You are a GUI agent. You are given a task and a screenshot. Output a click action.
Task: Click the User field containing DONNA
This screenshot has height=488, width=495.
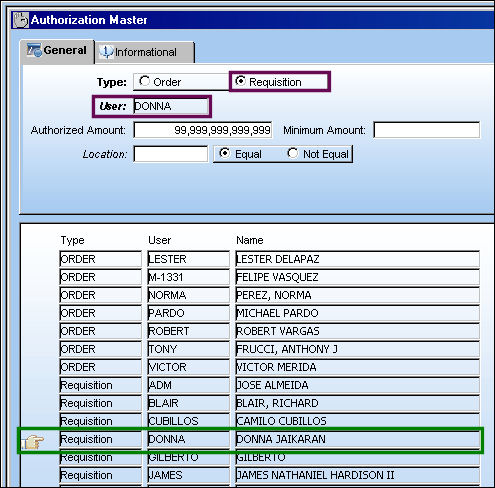point(171,106)
